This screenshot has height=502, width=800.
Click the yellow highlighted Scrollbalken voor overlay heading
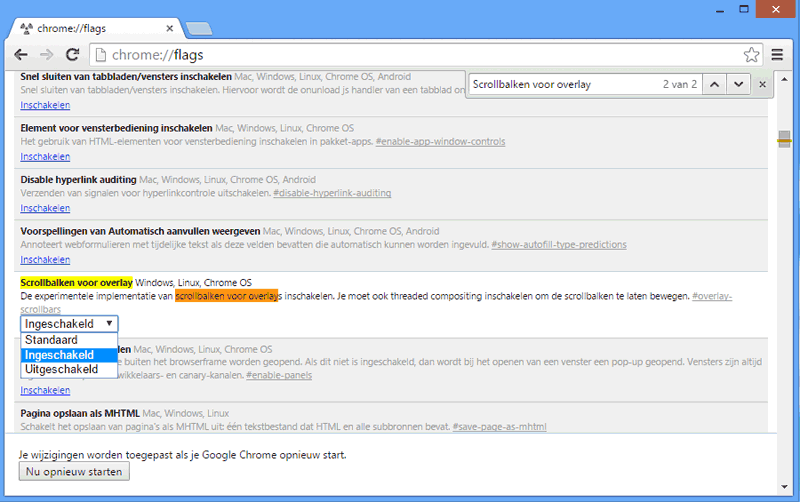pos(77,283)
